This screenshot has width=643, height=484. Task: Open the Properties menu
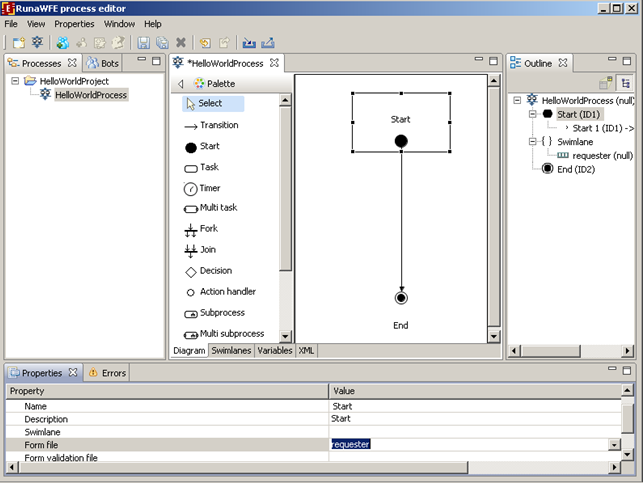point(74,23)
